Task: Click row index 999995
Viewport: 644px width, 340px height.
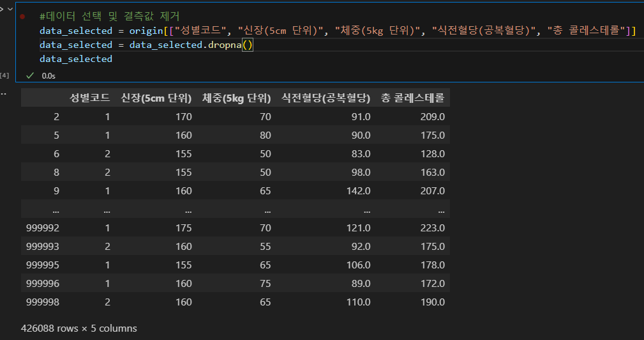Action: (x=43, y=265)
